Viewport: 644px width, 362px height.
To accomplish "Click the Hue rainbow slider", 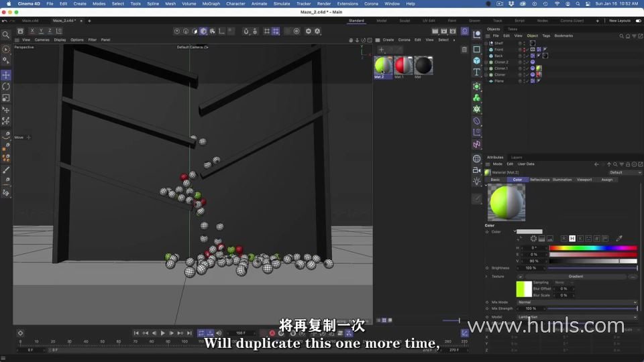I will (593, 248).
